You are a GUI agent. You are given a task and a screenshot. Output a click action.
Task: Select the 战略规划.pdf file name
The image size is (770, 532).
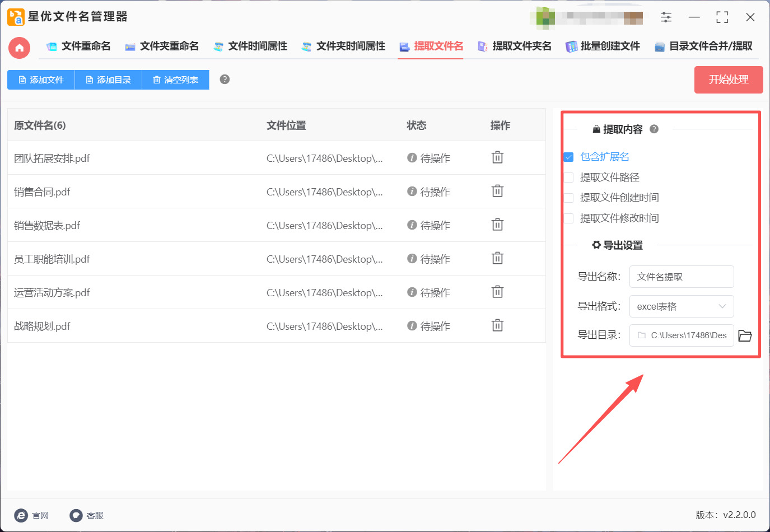[x=42, y=326]
